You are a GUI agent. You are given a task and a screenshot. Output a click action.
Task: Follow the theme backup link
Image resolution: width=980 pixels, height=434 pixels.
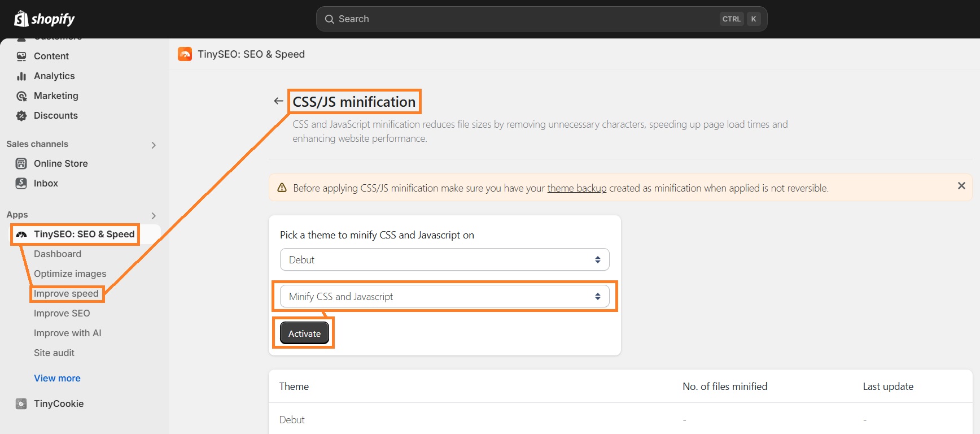pyautogui.click(x=576, y=188)
